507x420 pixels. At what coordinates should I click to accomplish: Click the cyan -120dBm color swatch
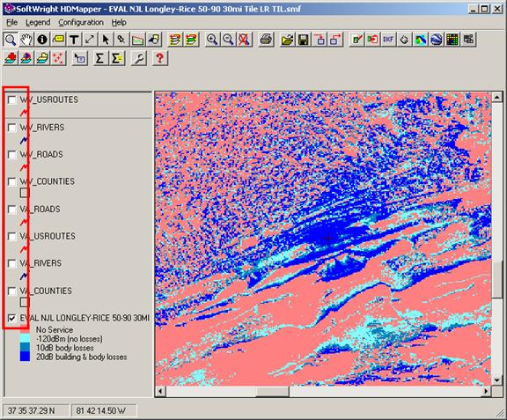(25, 339)
